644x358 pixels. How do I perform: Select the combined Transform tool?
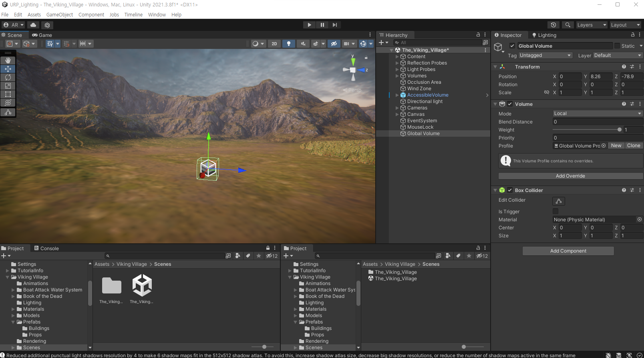pos(8,103)
